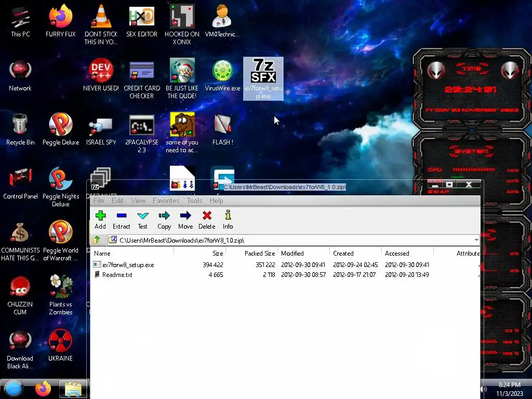The width and height of the screenshot is (532, 399).
Task: Select the BE JUST LIKE THE DUDE icon
Action: click(182, 79)
